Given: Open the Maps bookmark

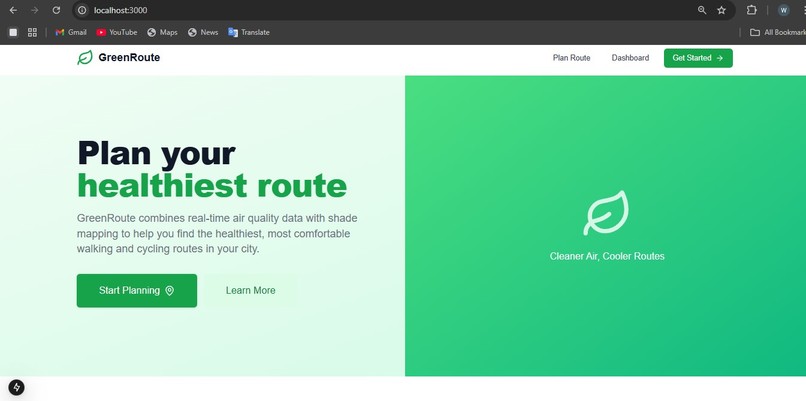Looking at the screenshot, I should (x=162, y=32).
